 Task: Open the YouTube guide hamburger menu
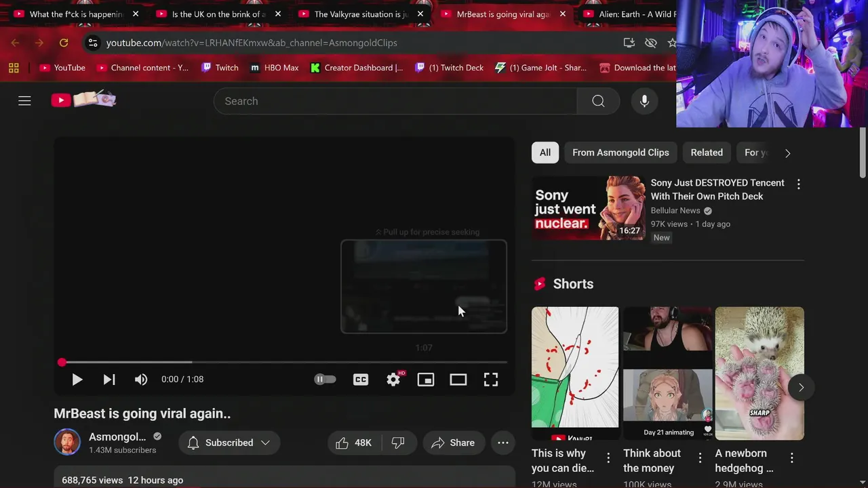[24, 101]
